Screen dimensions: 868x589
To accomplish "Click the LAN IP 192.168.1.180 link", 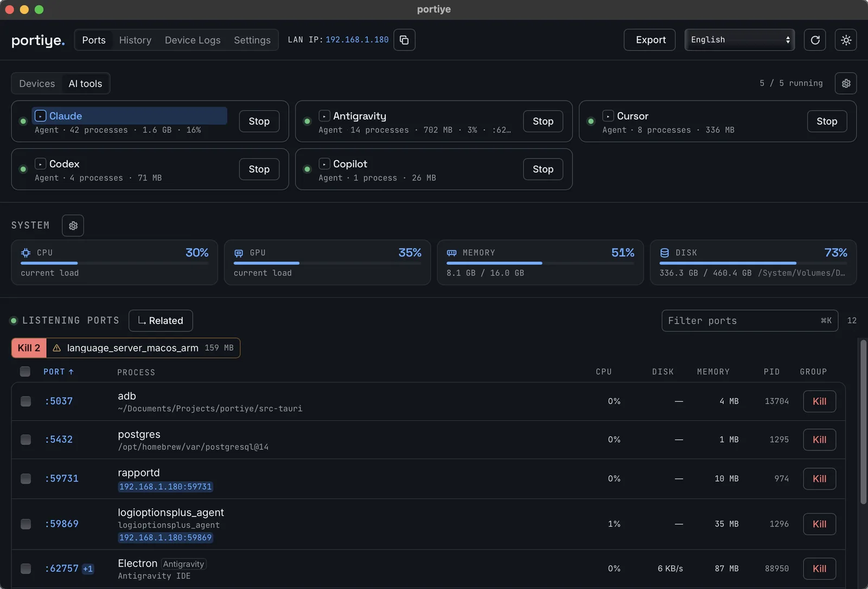I will [x=357, y=40].
